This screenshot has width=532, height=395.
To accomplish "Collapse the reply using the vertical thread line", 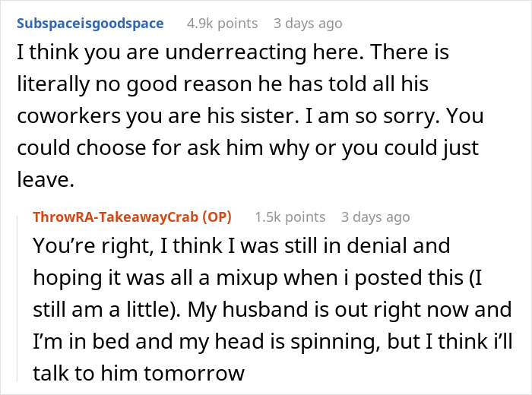I will click(17, 299).
